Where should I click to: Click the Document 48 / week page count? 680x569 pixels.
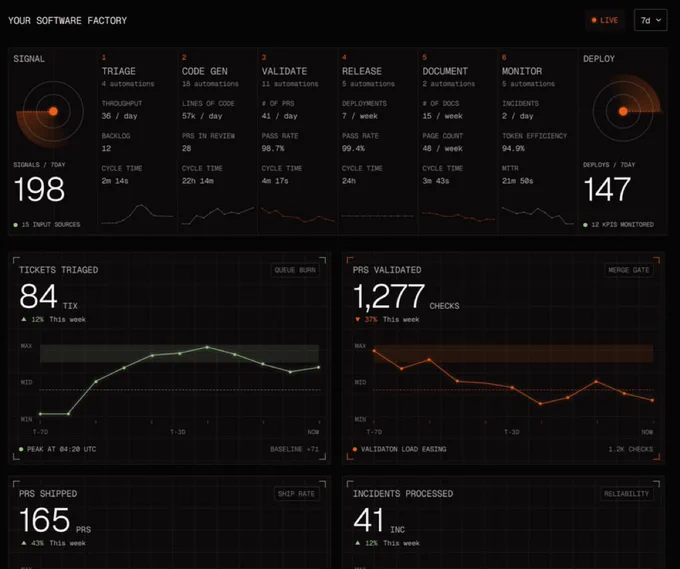click(x=443, y=148)
